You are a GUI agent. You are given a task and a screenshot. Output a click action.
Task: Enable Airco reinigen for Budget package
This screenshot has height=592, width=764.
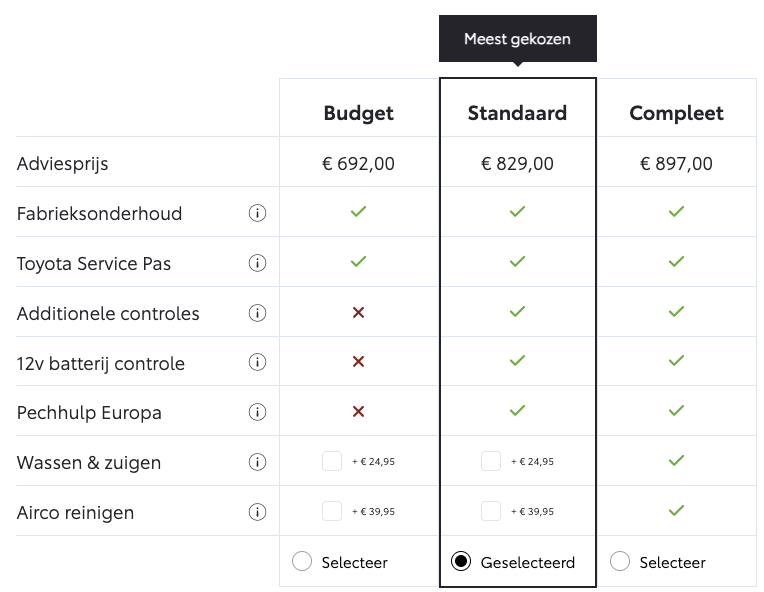(332, 511)
